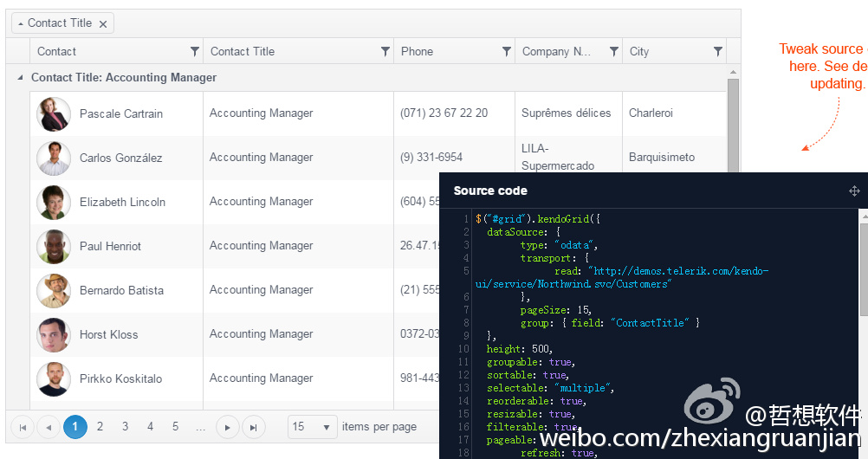Click the 'sortable: true' code line
The height and width of the screenshot is (459, 868).
(x=528, y=375)
